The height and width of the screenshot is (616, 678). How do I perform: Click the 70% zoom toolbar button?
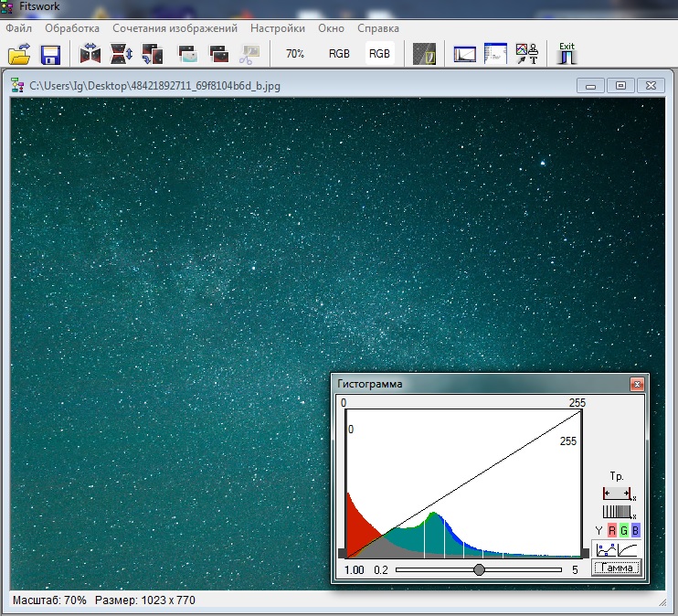[295, 54]
